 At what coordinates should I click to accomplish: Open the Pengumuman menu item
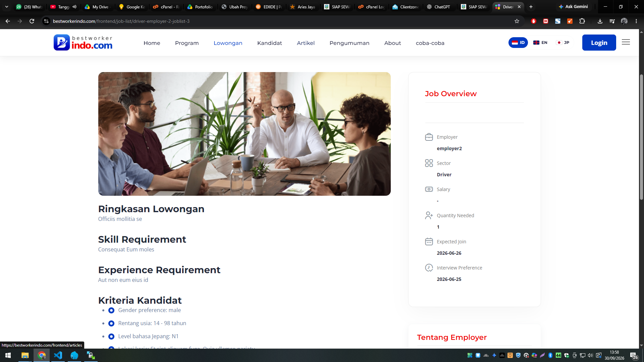click(350, 43)
